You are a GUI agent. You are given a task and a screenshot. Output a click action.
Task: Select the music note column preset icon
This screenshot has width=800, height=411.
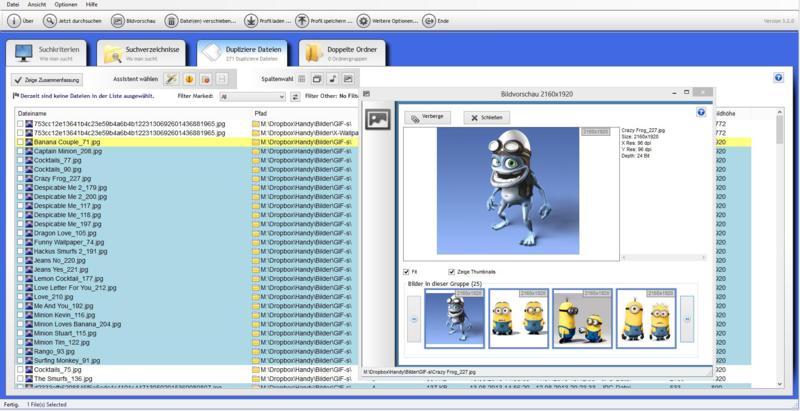(331, 79)
